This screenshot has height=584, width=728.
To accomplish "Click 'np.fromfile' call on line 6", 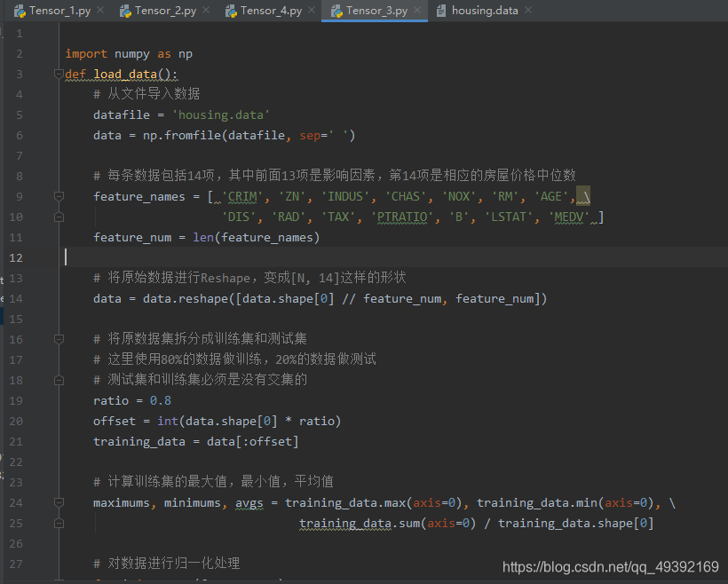I will 182,135.
